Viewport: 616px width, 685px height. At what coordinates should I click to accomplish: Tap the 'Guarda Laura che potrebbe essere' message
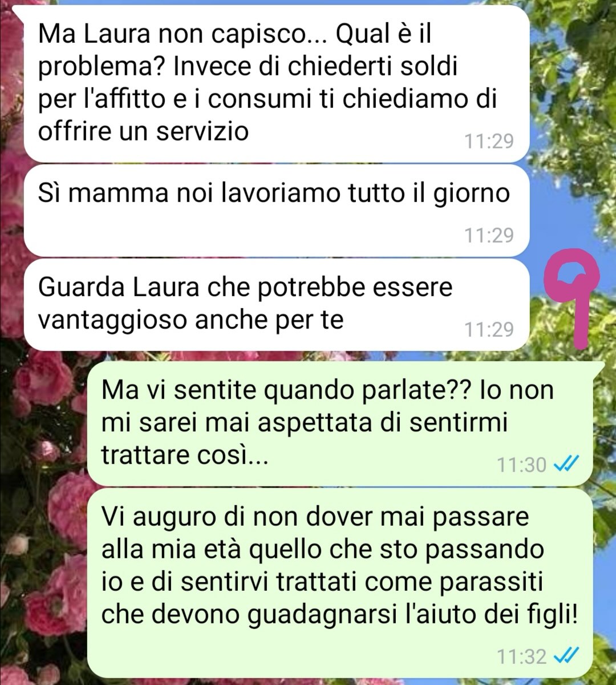click(x=277, y=305)
